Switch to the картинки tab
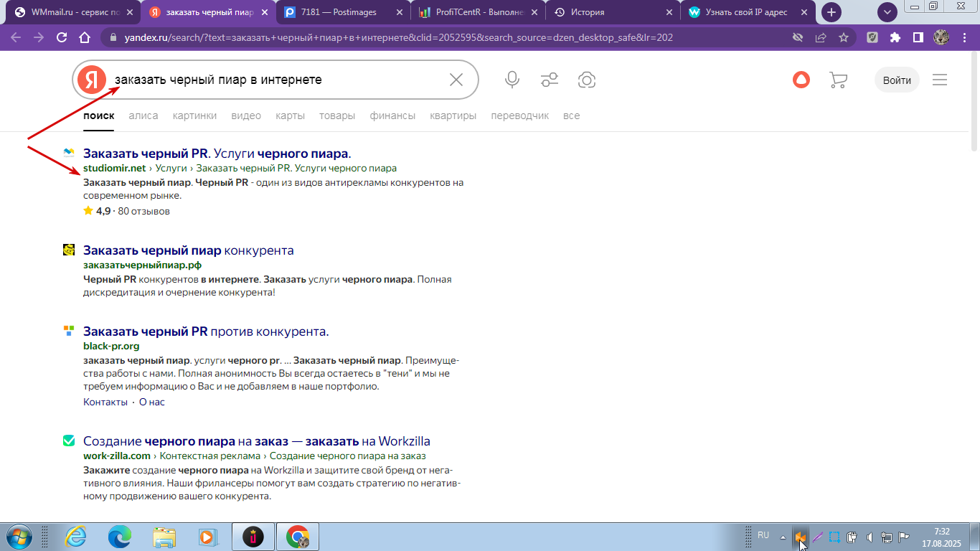980x551 pixels. tap(194, 116)
